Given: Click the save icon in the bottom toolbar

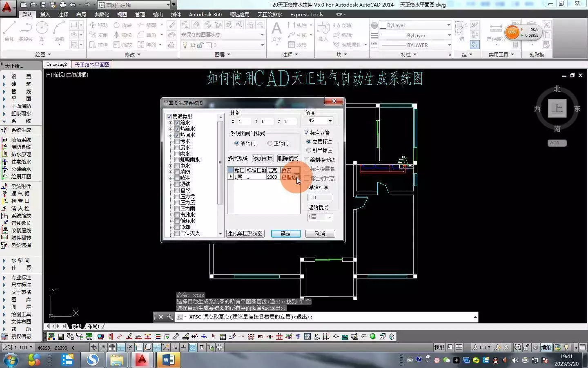Looking at the screenshot, I should click(61, 337).
